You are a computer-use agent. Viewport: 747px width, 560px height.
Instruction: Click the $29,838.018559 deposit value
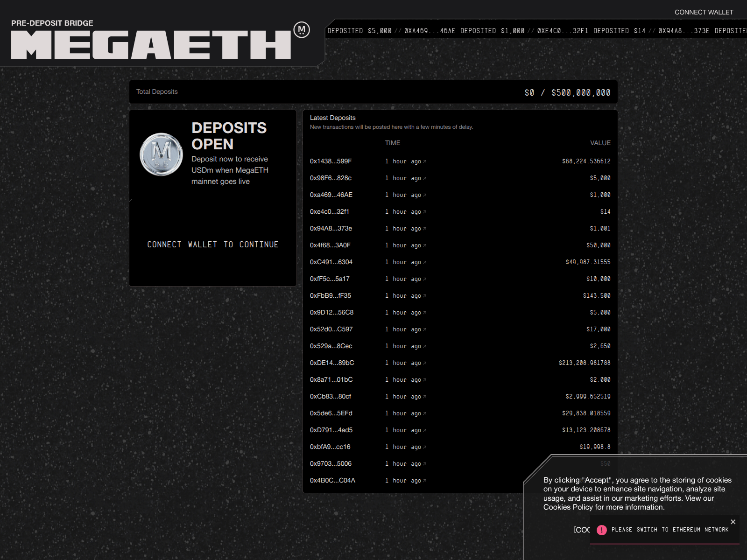[586, 413]
